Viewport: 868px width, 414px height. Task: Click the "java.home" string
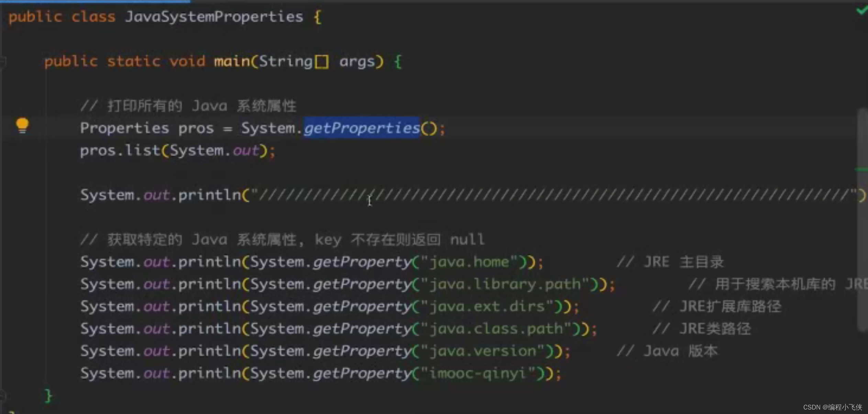(x=469, y=262)
